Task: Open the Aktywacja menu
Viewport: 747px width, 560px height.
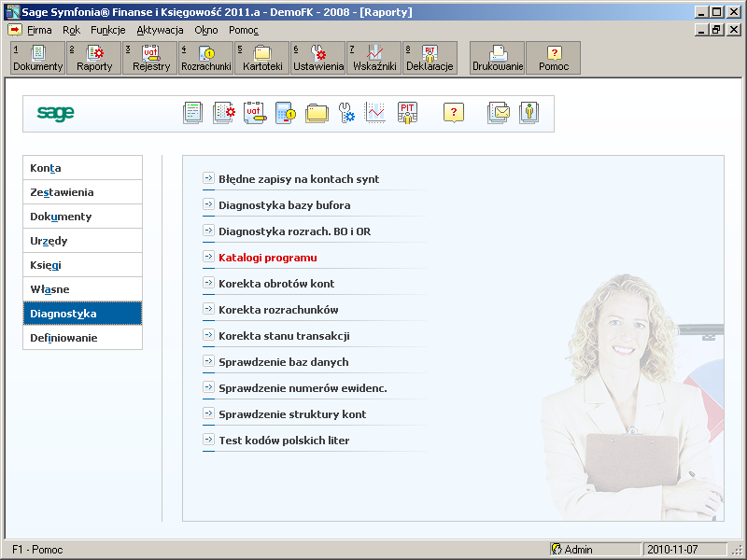Action: 160,30
